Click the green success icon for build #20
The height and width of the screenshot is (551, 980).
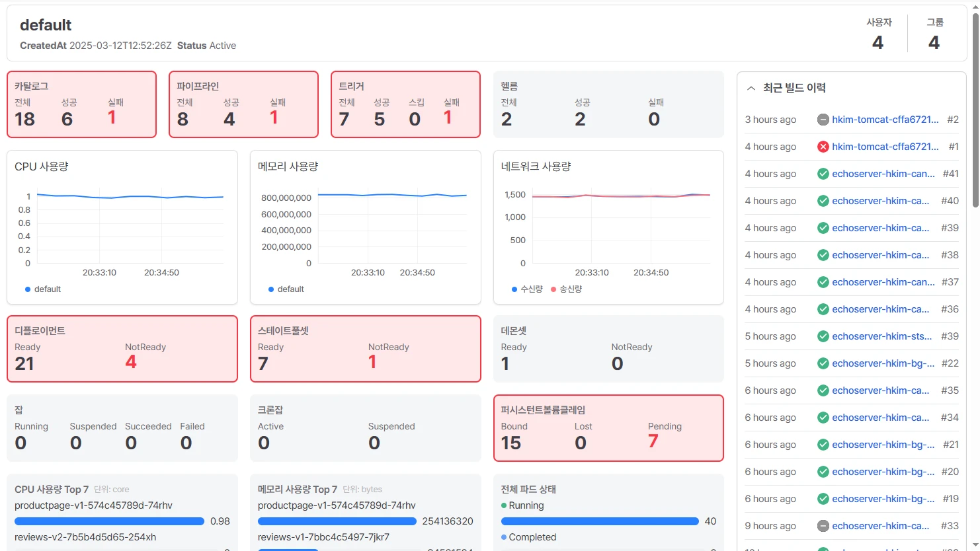(x=823, y=472)
